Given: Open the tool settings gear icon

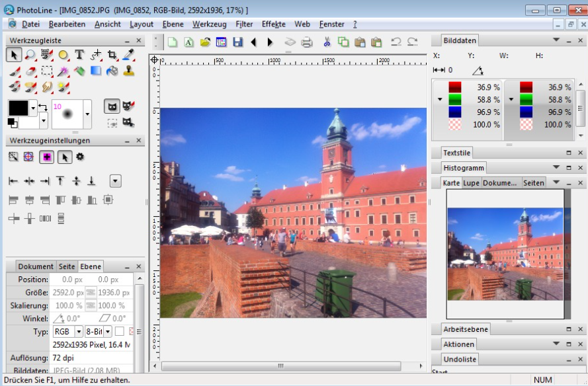Looking at the screenshot, I should coord(80,157).
